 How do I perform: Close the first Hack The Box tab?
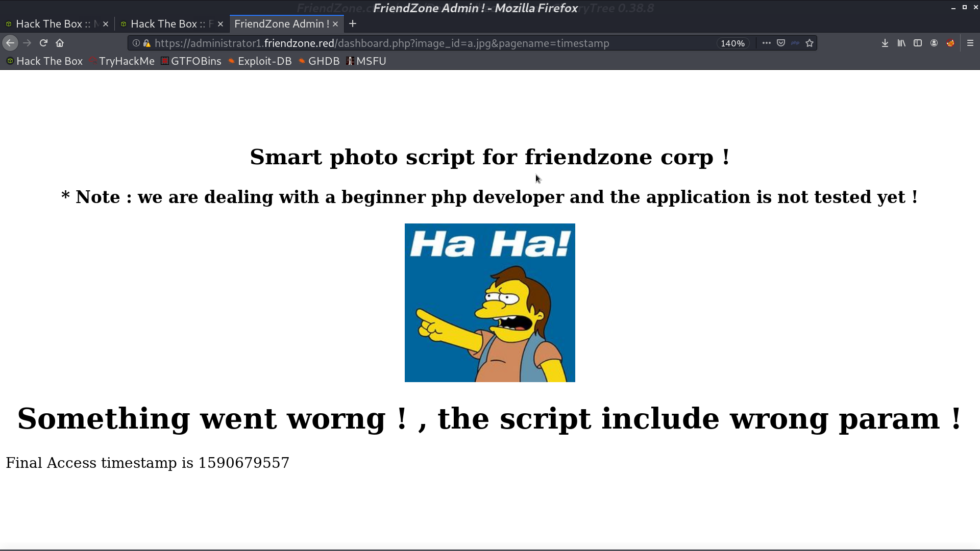point(106,24)
